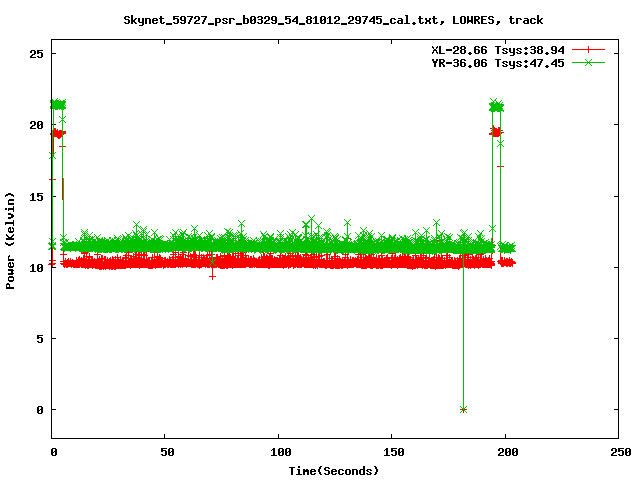
Task: Click the x-axis tick label 100
Action: coord(281,452)
